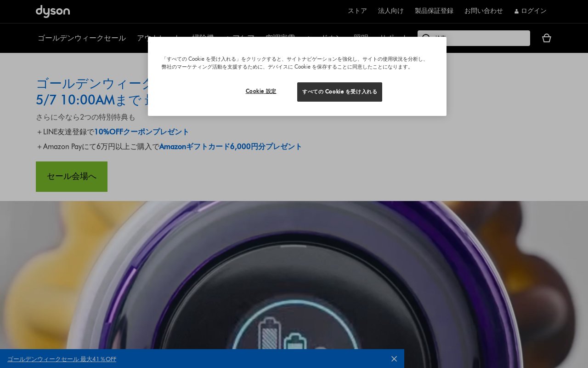This screenshot has height=368, width=588.
Task: Open the ゴールデンウィークセール 最大41%OFF banner link
Action: coord(62,359)
